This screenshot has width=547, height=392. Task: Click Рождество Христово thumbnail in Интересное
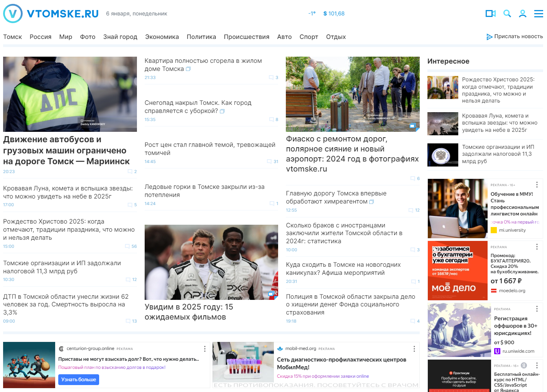point(443,87)
